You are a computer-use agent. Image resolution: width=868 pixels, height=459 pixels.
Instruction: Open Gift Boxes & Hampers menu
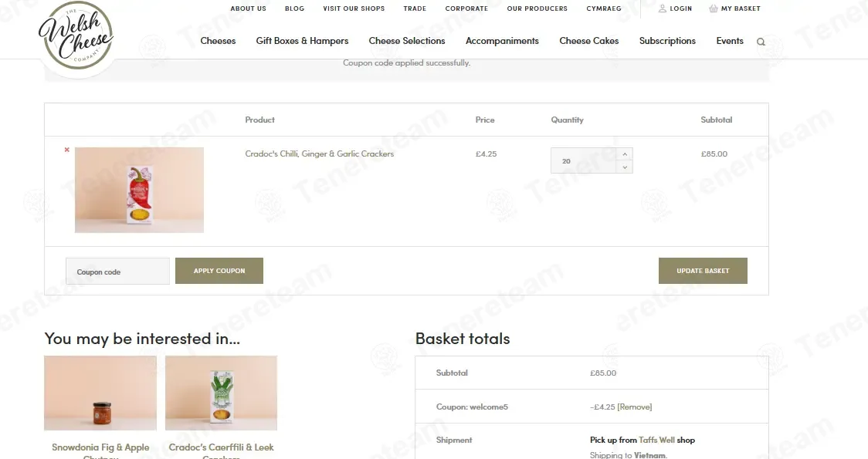[x=302, y=41]
